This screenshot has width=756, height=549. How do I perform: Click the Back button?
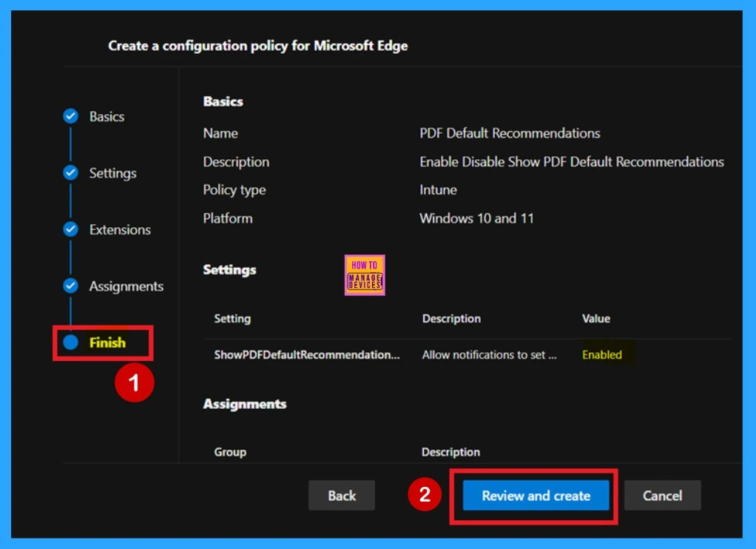342,496
